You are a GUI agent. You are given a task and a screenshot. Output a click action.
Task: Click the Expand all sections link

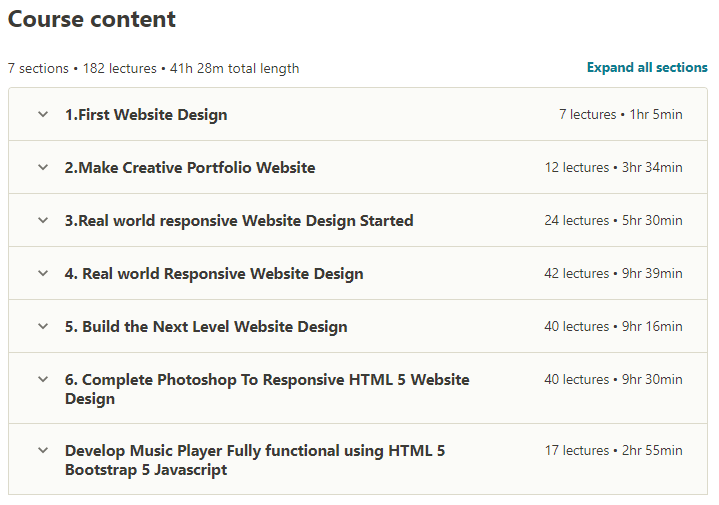(647, 68)
